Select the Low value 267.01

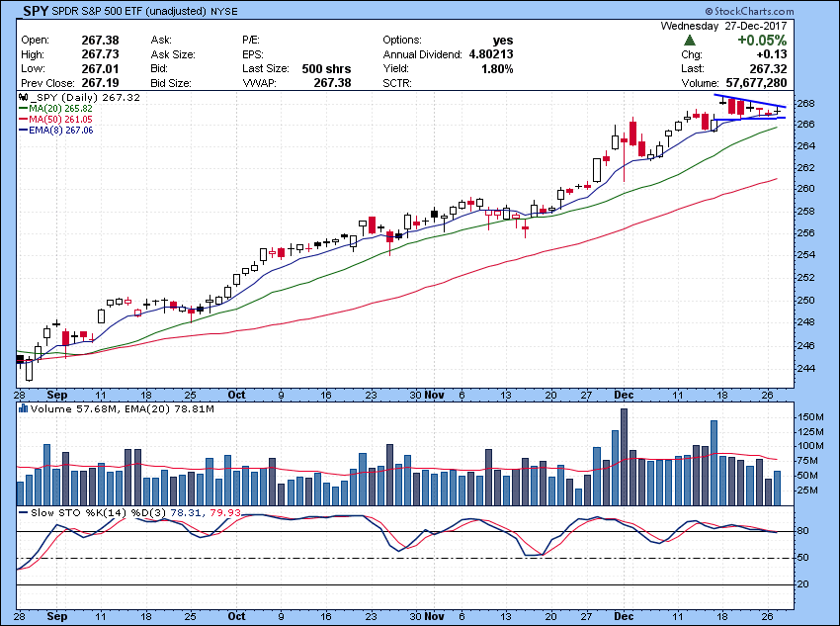100,68
